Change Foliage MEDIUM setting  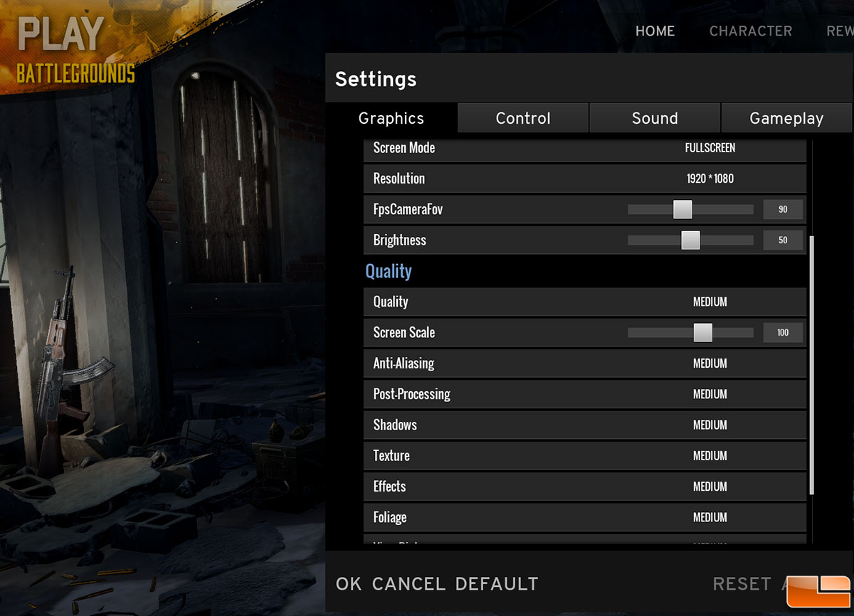[710, 517]
